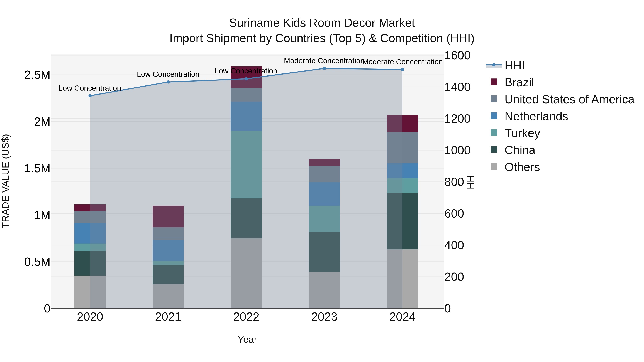Click the 2023 x-axis year label
The height and width of the screenshot is (362, 644).
tap(324, 317)
